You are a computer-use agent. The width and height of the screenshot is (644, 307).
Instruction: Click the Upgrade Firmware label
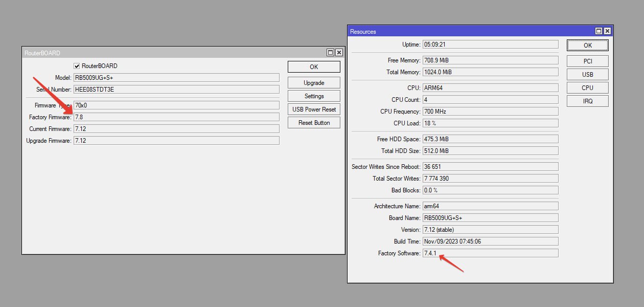[49, 141]
